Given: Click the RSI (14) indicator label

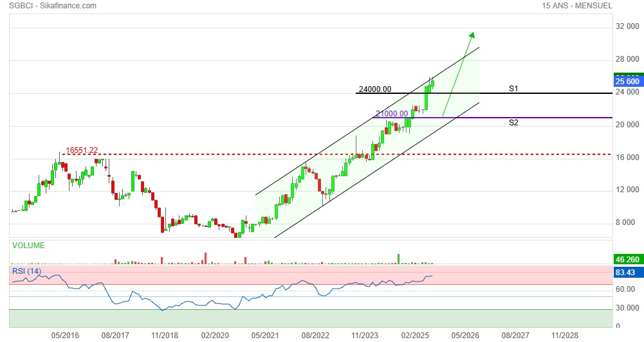Looking at the screenshot, I should coord(26,271).
